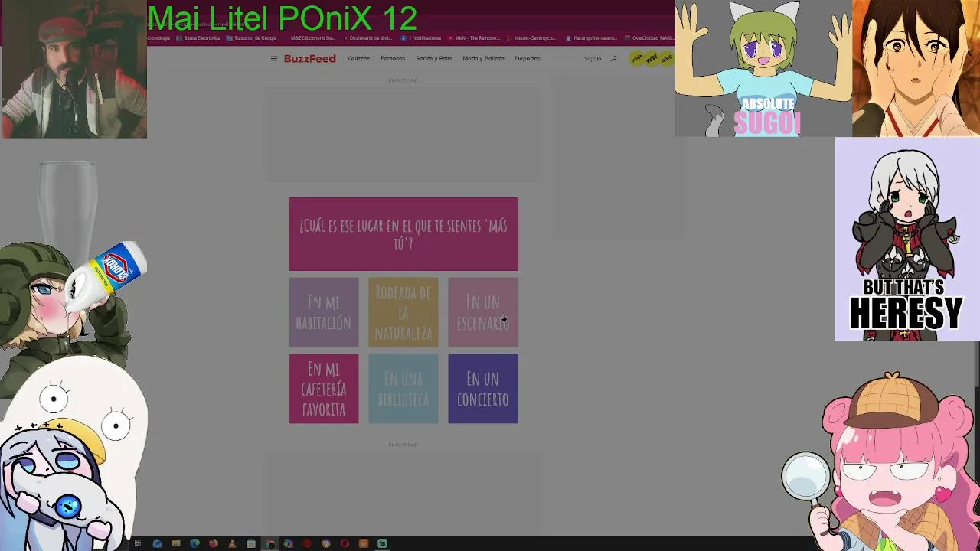Open 'Cronología' bookmark

click(158, 37)
